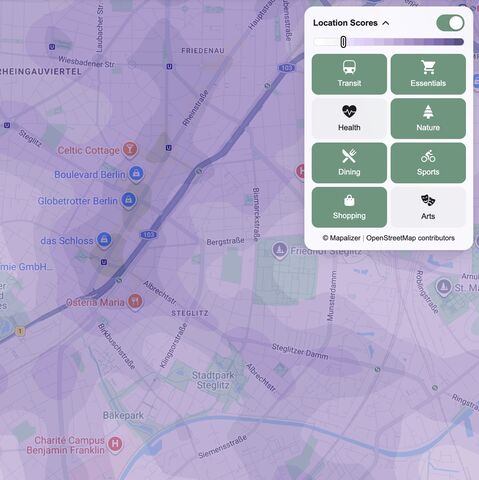
Task: Enable the Arts score category
Action: tap(428, 207)
